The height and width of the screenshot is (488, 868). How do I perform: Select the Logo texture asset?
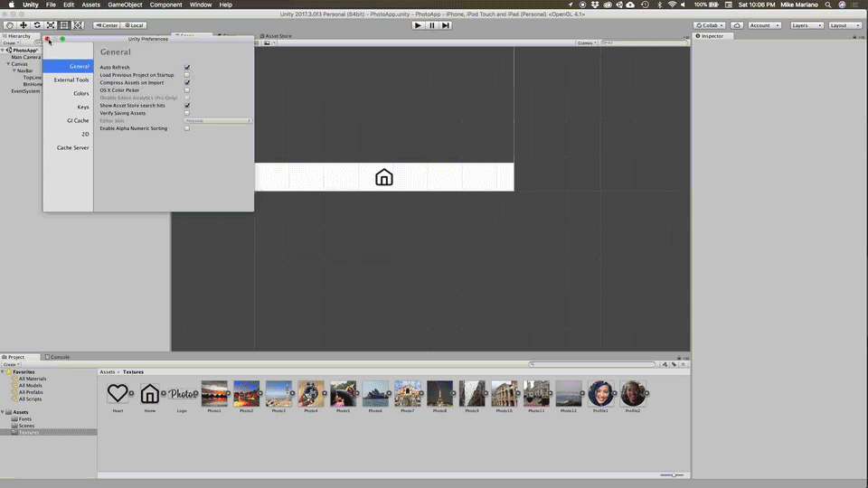coord(182,393)
